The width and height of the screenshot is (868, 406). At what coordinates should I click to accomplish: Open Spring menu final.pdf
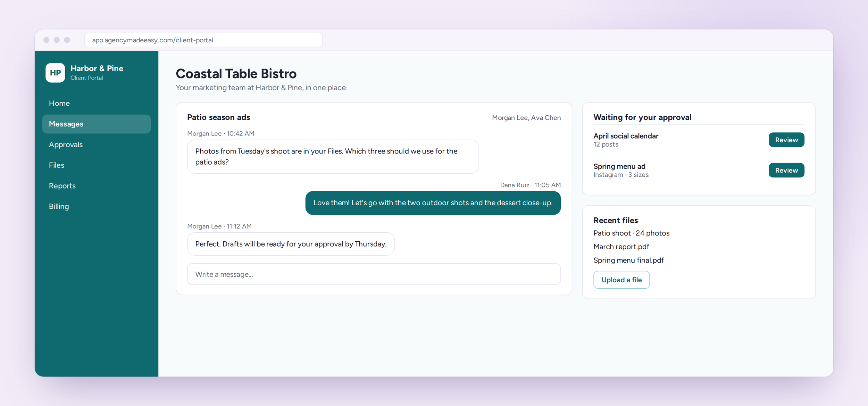tap(628, 260)
